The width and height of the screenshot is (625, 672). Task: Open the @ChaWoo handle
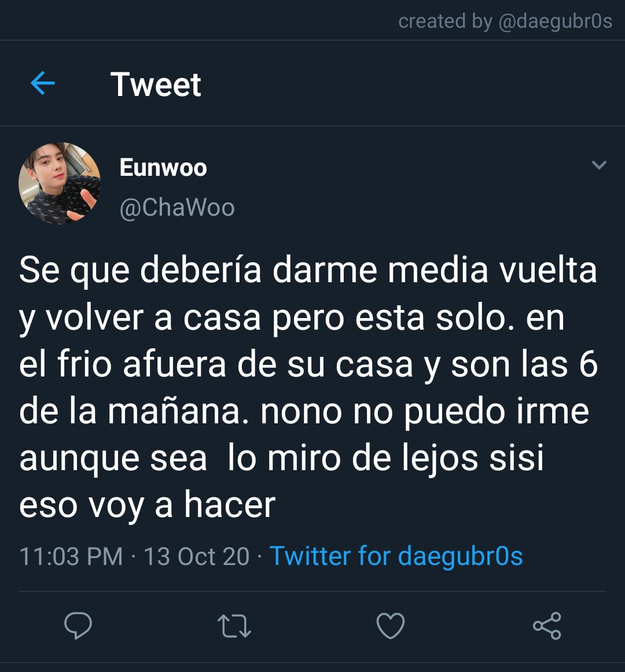tap(177, 208)
